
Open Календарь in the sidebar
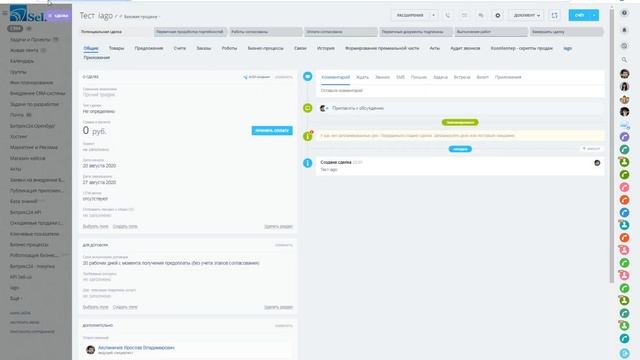tap(22, 61)
